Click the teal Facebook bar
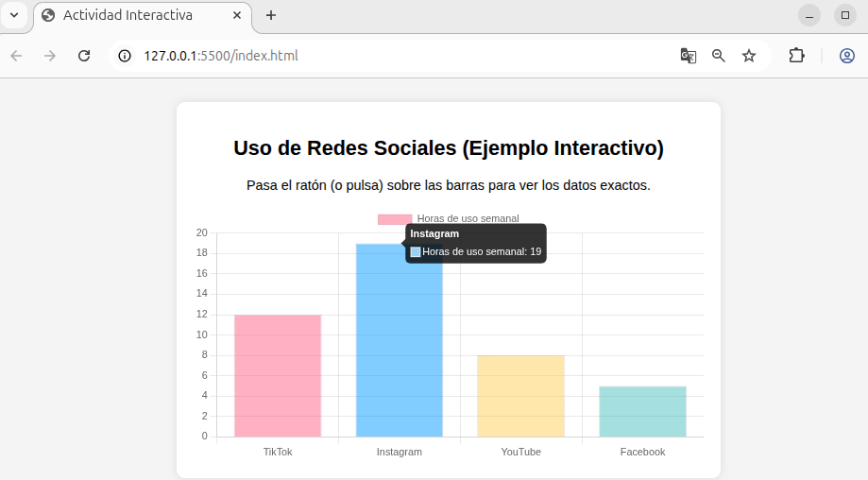The height and width of the screenshot is (480, 868). click(x=642, y=411)
